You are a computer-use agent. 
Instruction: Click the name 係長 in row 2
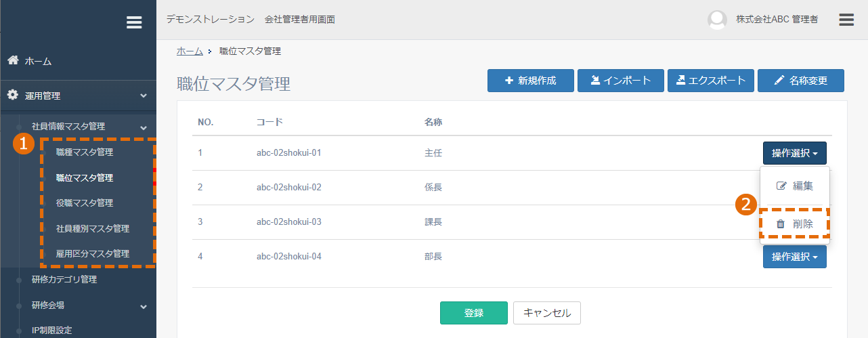[x=433, y=188]
